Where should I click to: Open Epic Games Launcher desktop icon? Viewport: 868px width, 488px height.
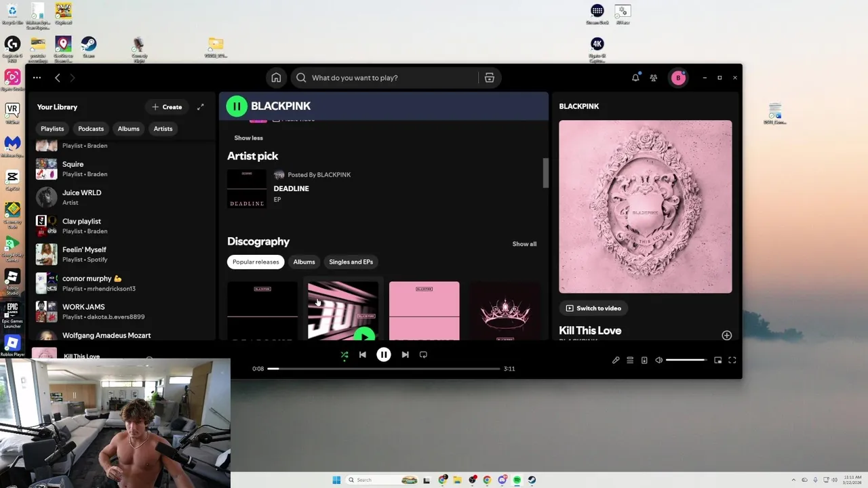click(x=12, y=315)
